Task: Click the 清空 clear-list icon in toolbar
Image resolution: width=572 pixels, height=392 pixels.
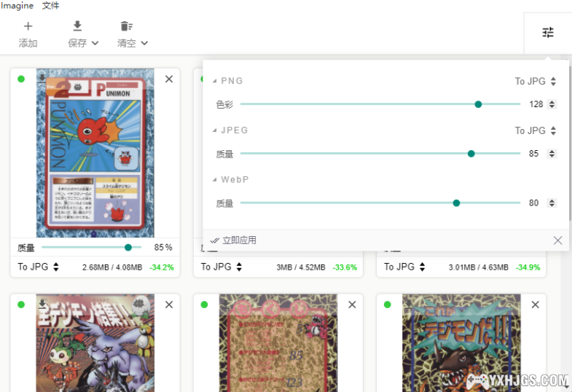Action: tap(127, 27)
